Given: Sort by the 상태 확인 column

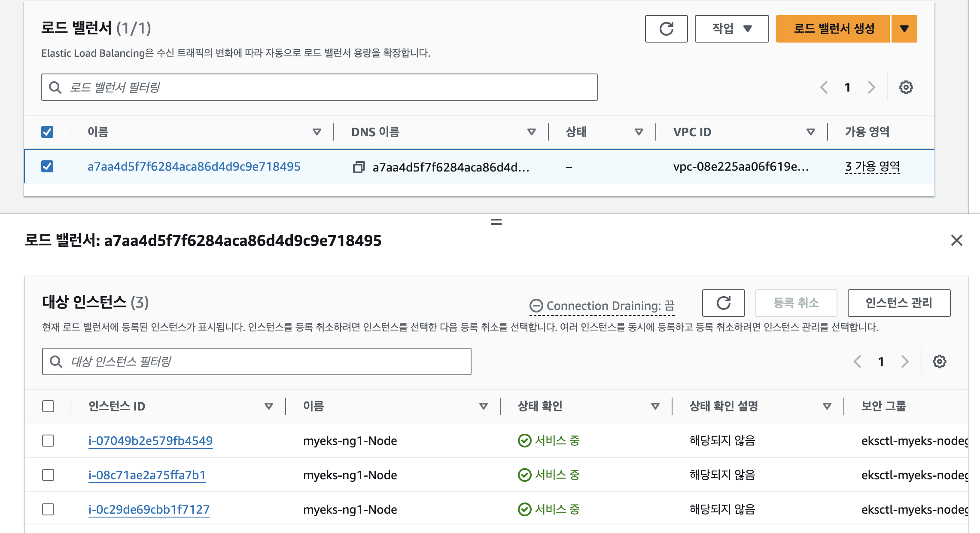Looking at the screenshot, I should click(655, 406).
